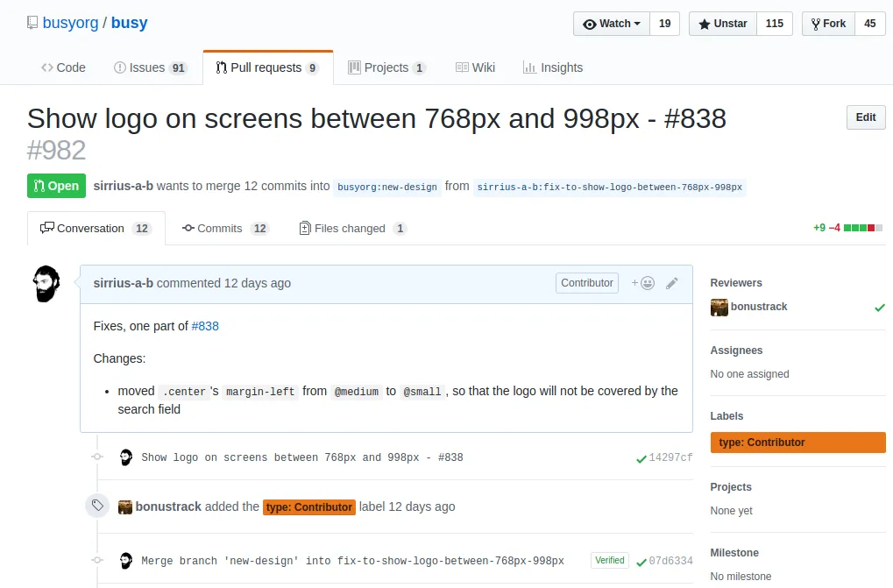
Task: Click the tag icon on the label event
Action: (97, 505)
